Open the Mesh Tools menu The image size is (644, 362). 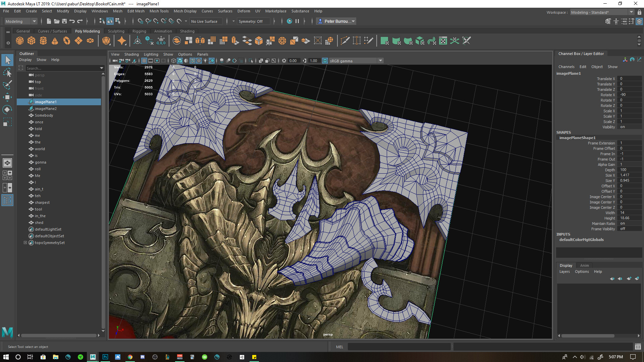[159, 11]
